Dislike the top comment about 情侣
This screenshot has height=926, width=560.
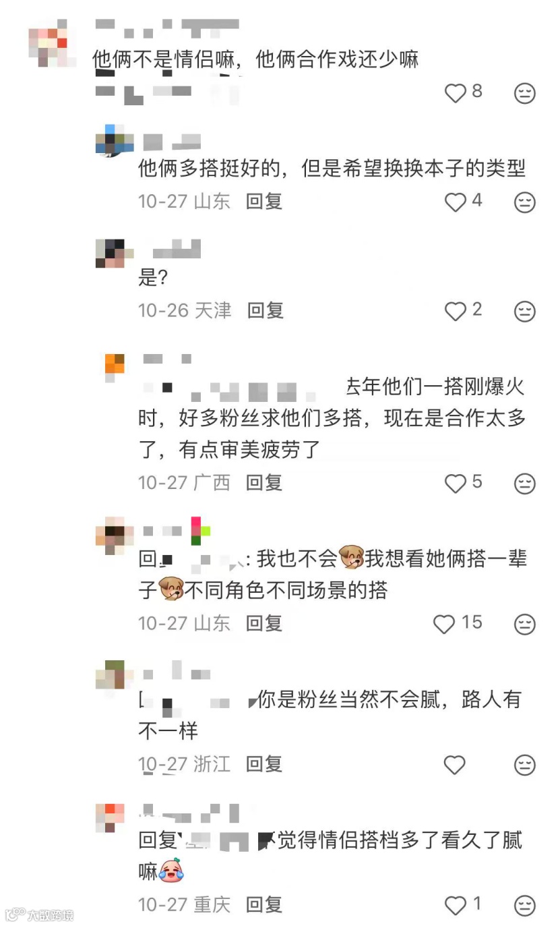[x=525, y=93]
